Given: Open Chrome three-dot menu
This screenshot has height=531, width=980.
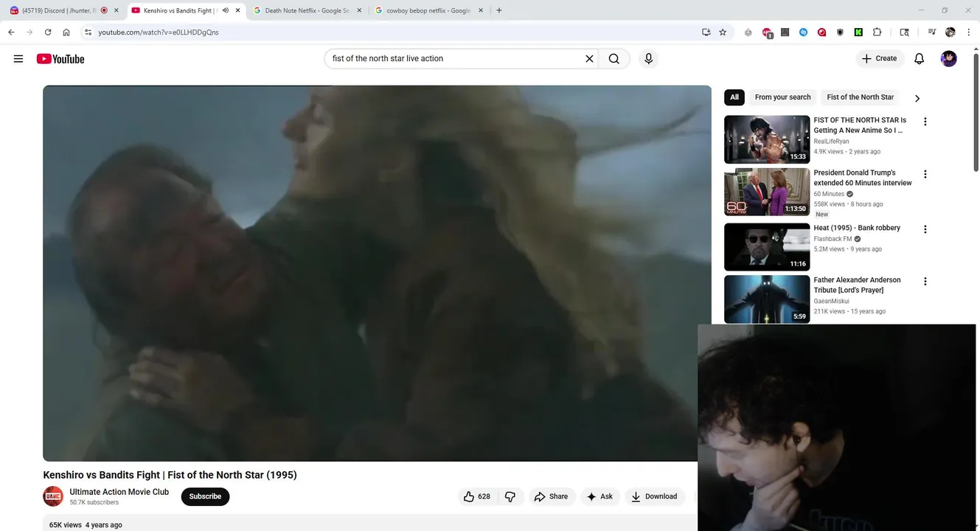Looking at the screenshot, I should point(968,32).
